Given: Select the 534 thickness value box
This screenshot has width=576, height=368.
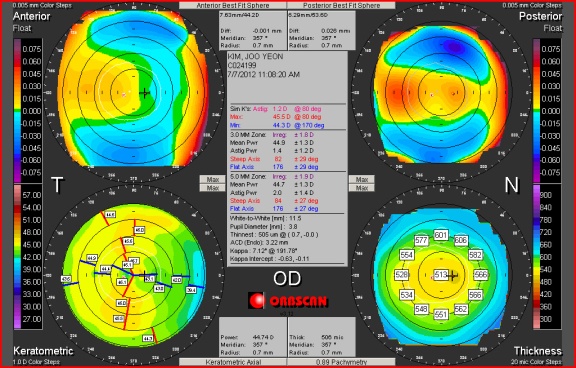Looking at the screenshot, I should (407, 295).
